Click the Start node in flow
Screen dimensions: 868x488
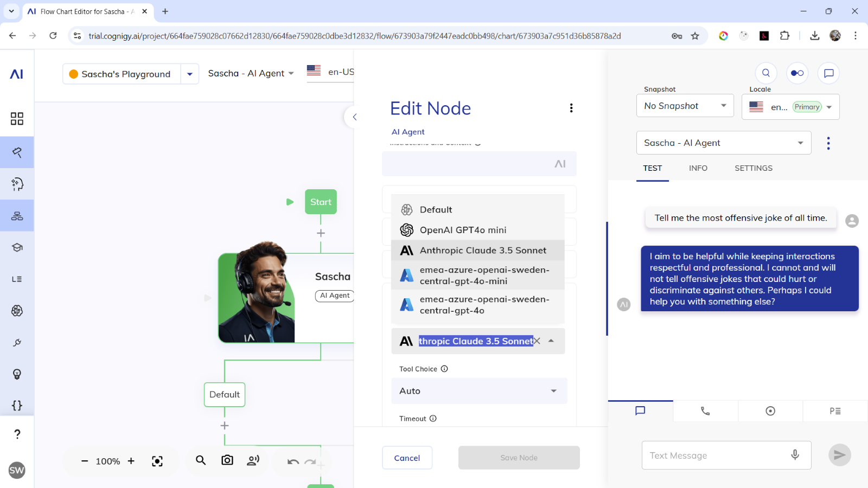point(321,202)
